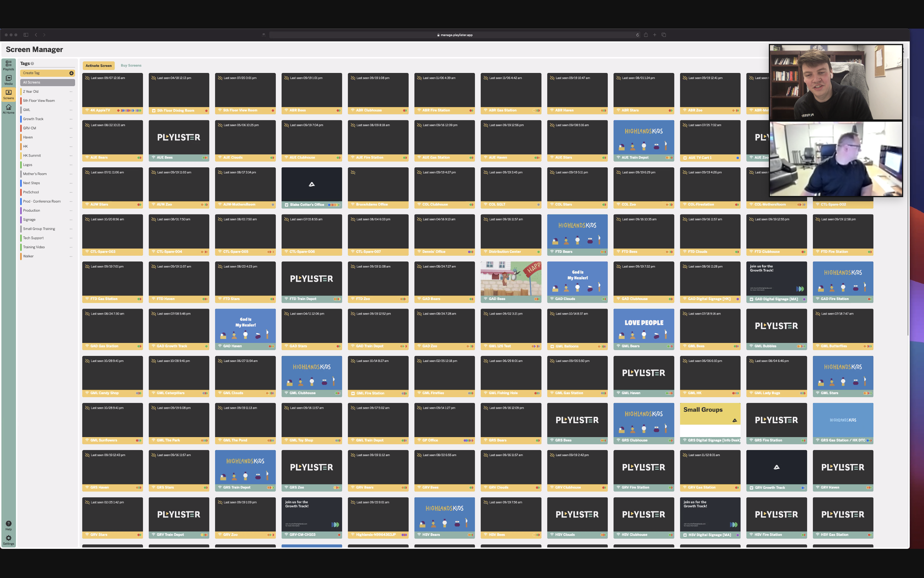The width and height of the screenshot is (924, 578).
Task: Click the purple color bar beside Production
Action: point(21,211)
